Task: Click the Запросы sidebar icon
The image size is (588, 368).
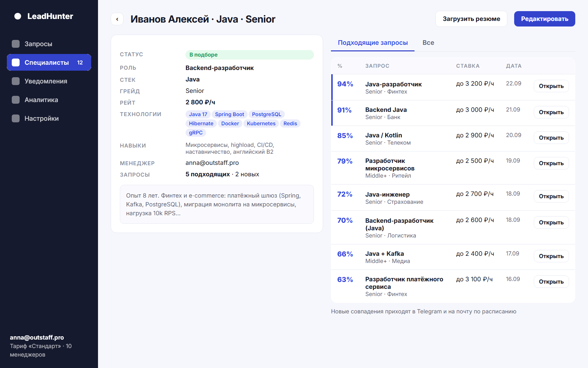Action: (x=16, y=44)
